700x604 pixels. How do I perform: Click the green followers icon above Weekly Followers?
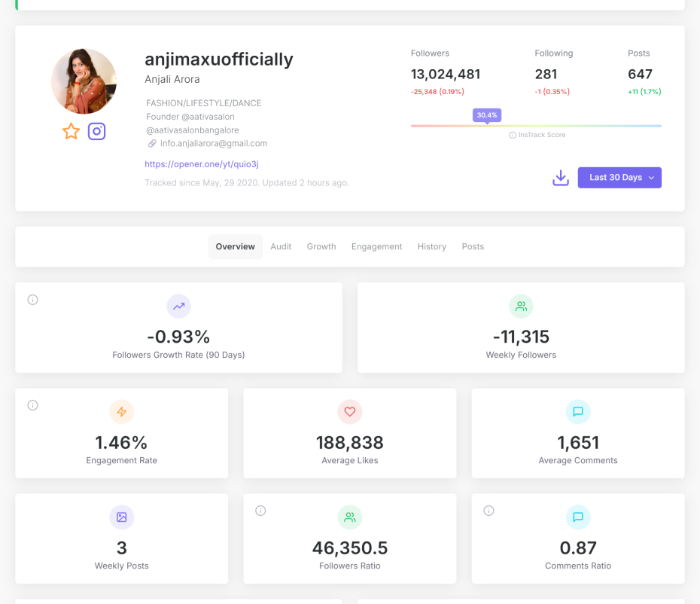click(521, 307)
